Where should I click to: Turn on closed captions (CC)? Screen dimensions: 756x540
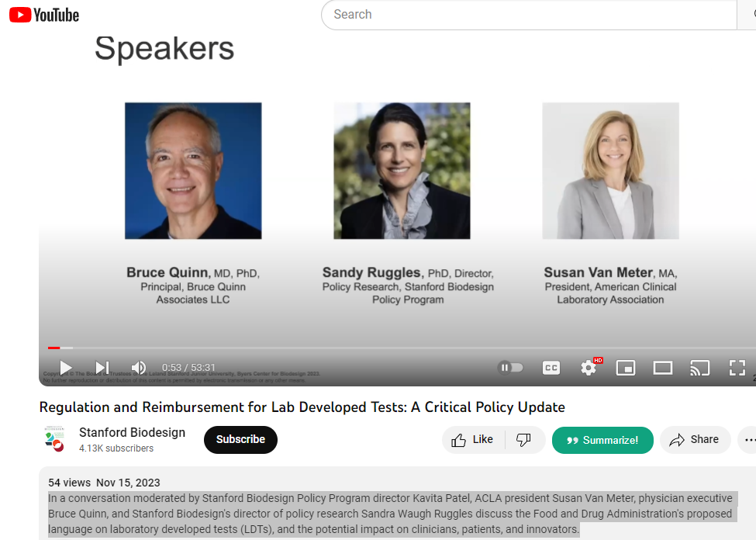tap(551, 368)
